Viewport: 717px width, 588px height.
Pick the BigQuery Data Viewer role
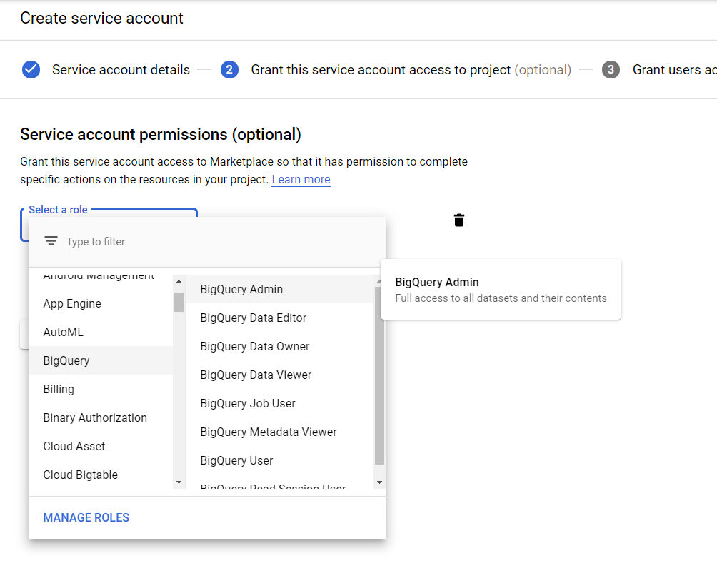(256, 375)
